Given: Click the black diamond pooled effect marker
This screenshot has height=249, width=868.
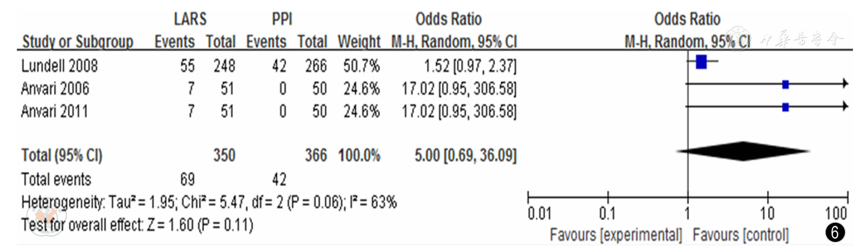Looking at the screenshot, I should (743, 151).
